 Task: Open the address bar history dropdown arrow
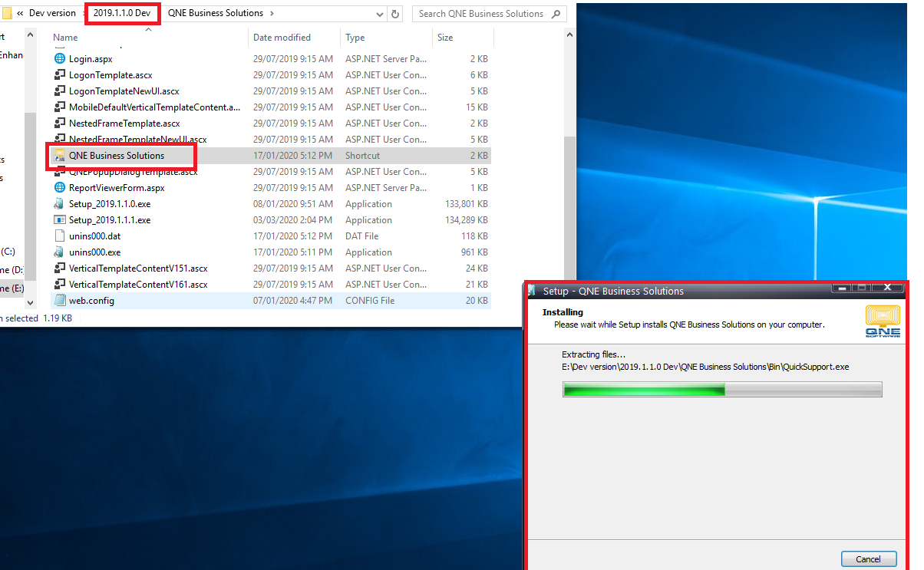pos(380,14)
